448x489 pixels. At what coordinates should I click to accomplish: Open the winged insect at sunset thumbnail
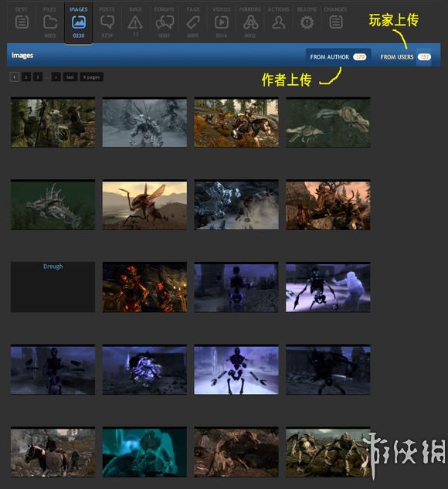[144, 205]
